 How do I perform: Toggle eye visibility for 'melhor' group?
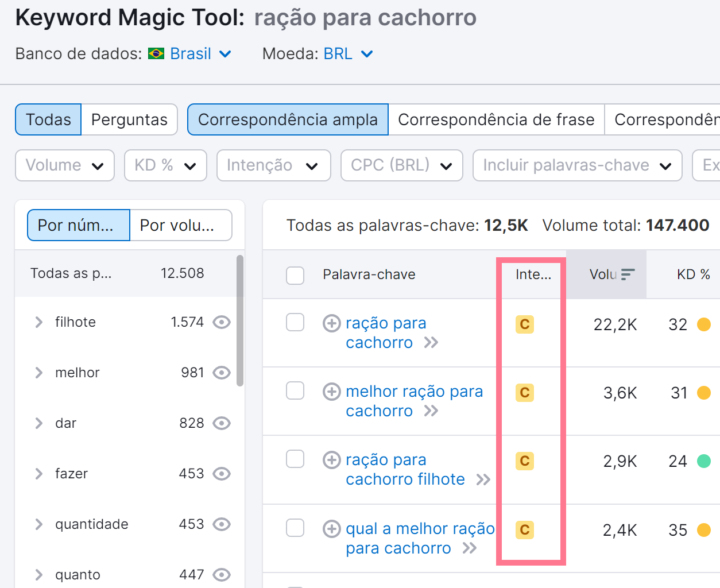[x=222, y=373]
